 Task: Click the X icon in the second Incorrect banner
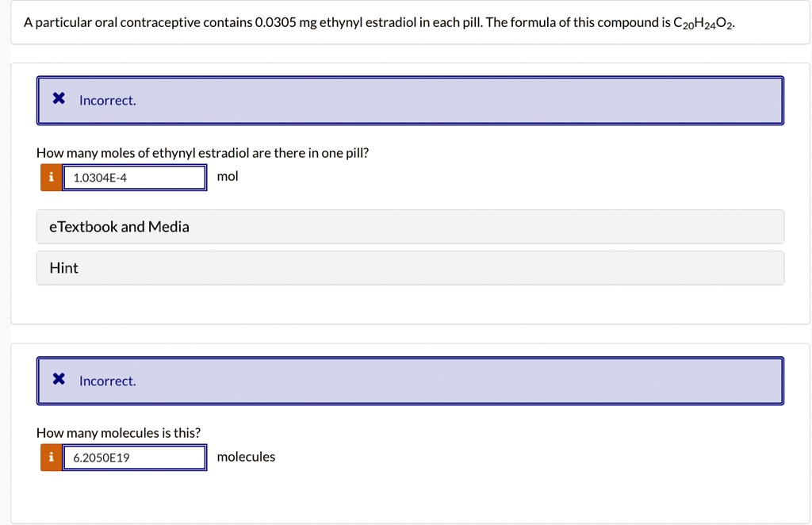pyautogui.click(x=58, y=378)
